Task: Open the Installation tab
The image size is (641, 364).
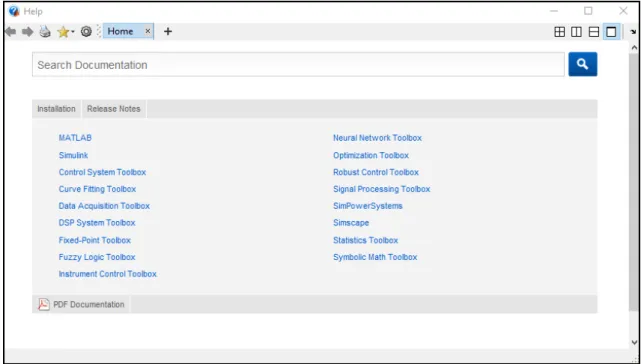Action: pos(56,109)
